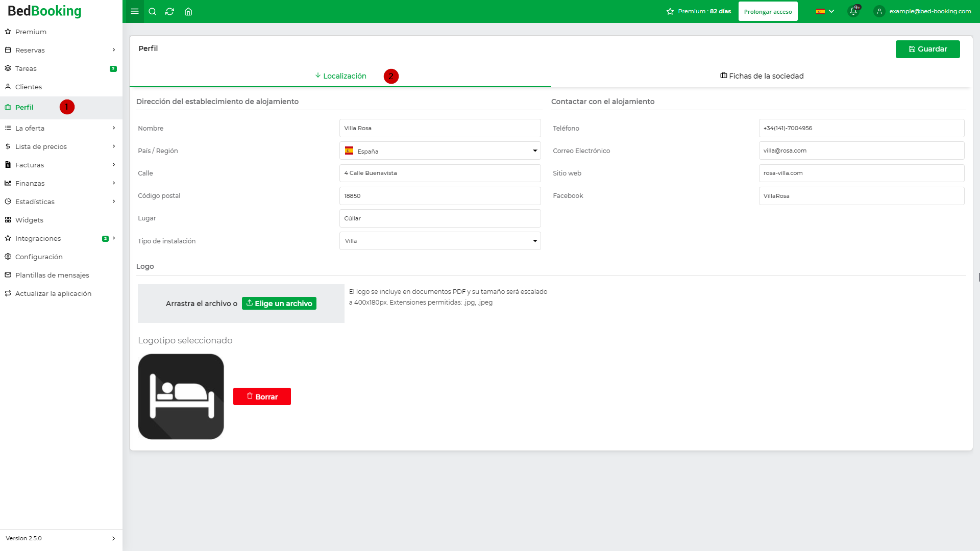Click the Sitio web input field
This screenshot has width=980, height=551.
862,173
